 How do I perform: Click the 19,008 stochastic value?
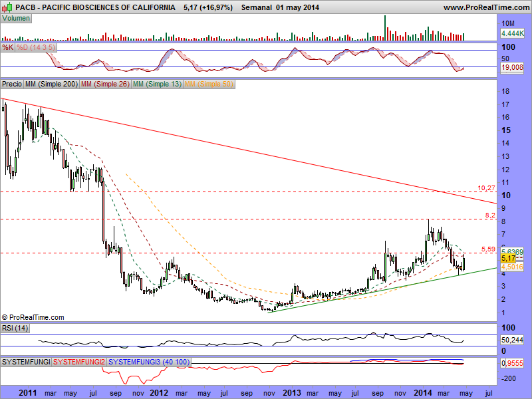click(512, 67)
